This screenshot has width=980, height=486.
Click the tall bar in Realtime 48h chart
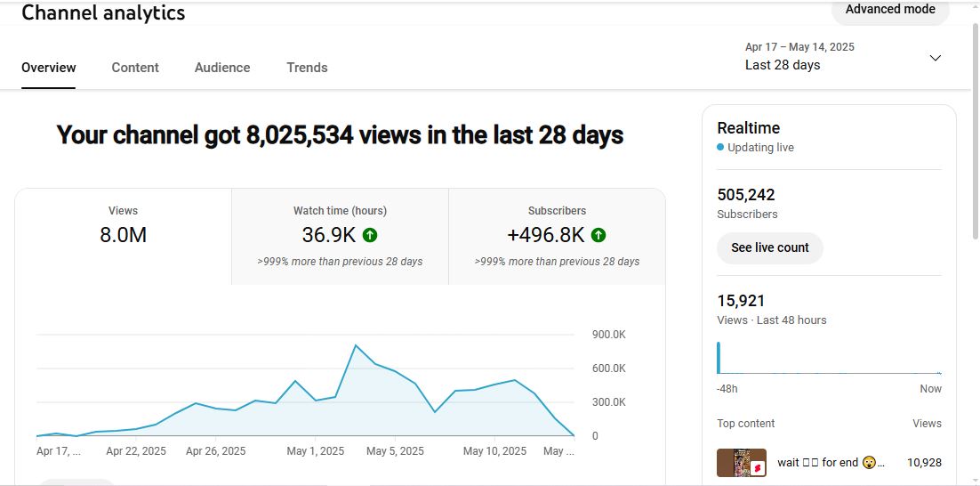719,358
